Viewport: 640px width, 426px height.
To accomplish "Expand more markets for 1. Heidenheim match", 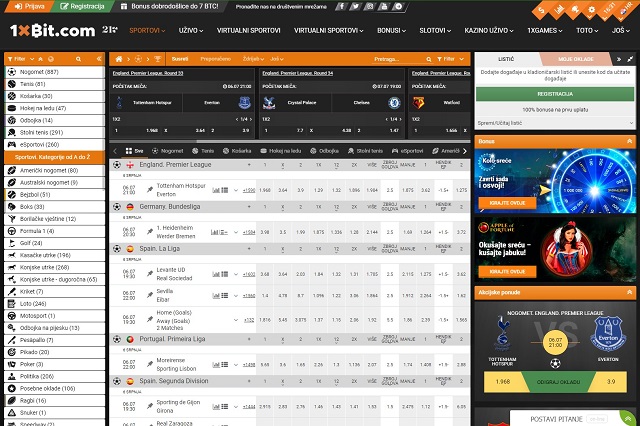I will pyautogui.click(x=236, y=232).
